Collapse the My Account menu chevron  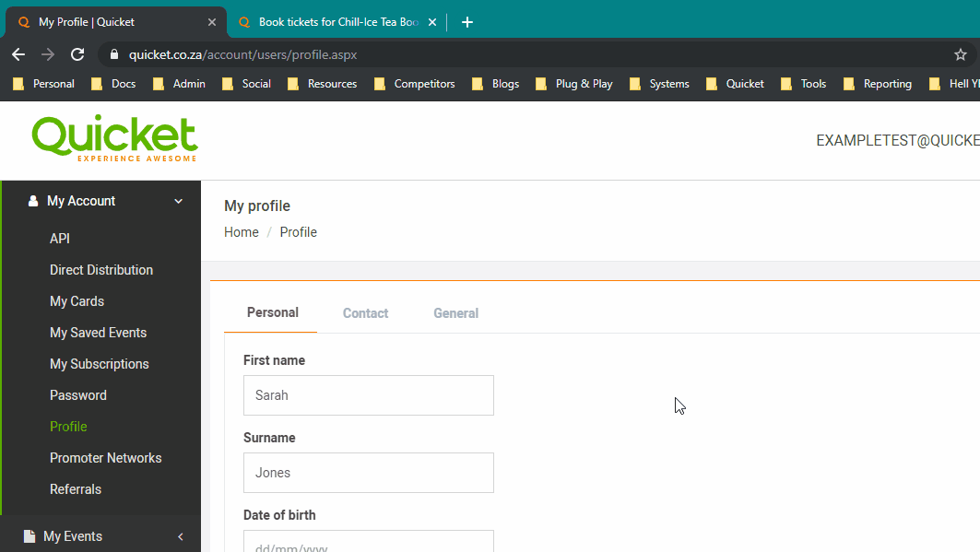179,201
